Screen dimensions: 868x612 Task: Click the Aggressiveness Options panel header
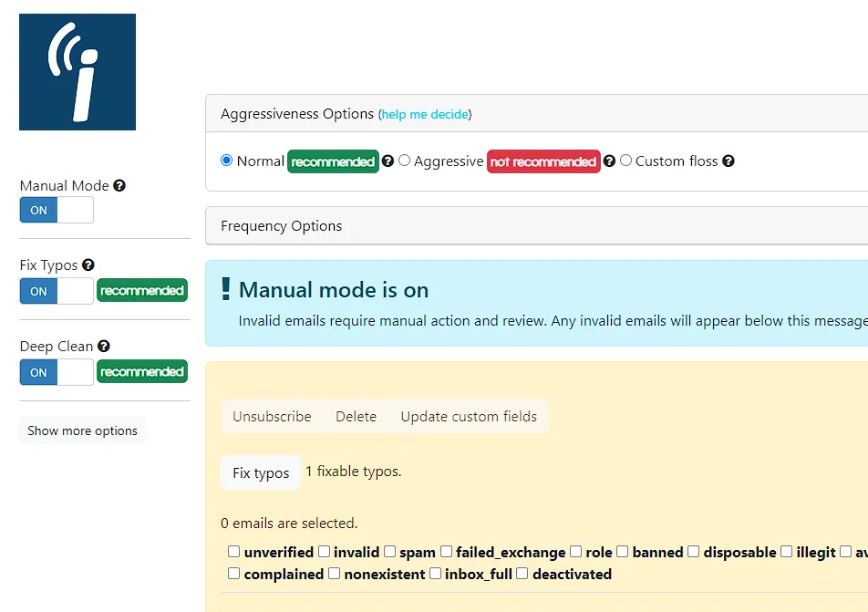point(536,113)
